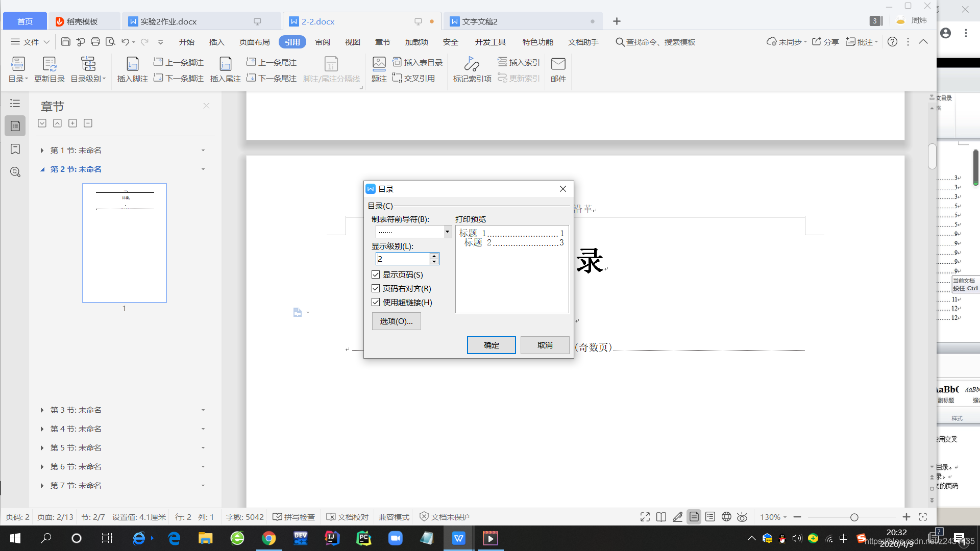This screenshot has height=551, width=980.
Task: Click the remove section minus icon
Action: 88,123
